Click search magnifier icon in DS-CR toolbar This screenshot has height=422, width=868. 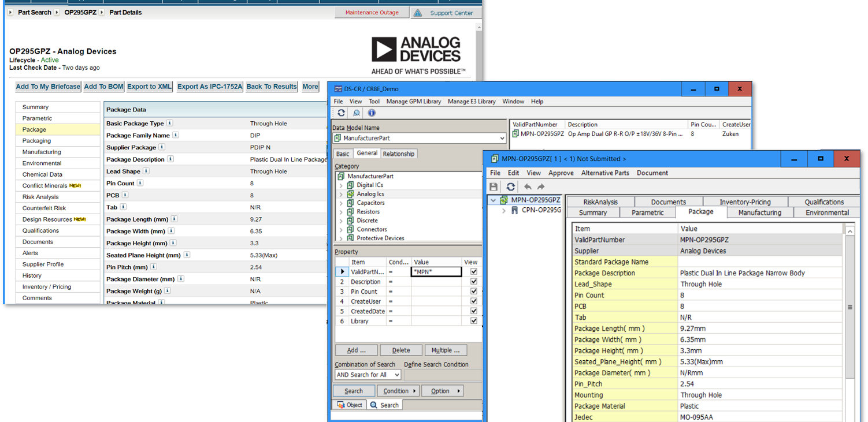357,113
